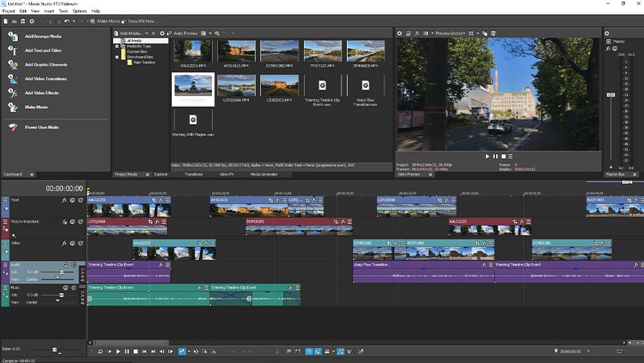Viewport: 644px width, 363px height.
Task: Click the Project Settings gear in the toolbar
Action: pyautogui.click(x=31, y=21)
